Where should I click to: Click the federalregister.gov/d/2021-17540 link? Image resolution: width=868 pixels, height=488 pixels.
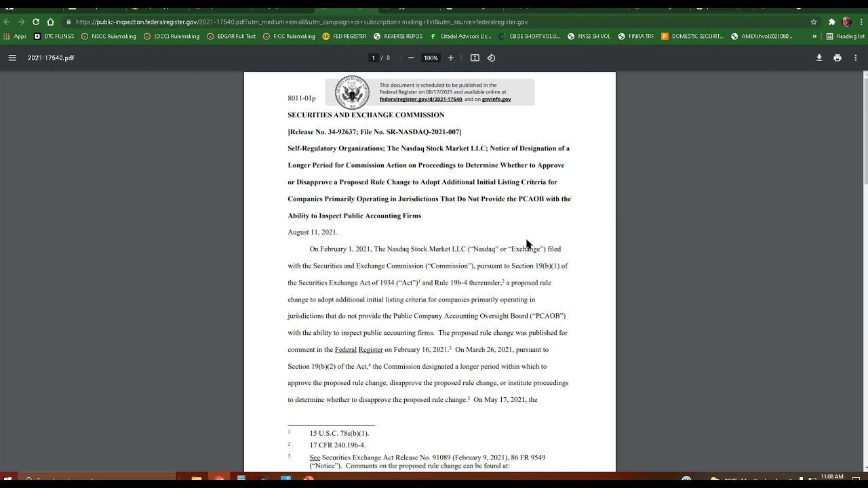[x=420, y=99]
